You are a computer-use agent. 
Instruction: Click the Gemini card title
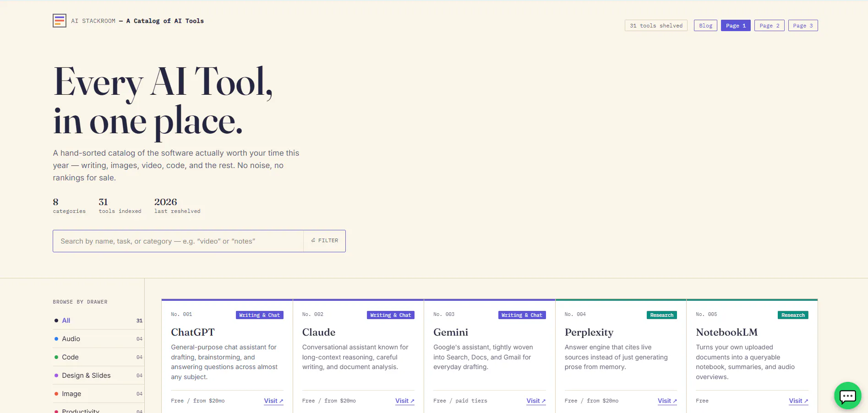[451, 332]
